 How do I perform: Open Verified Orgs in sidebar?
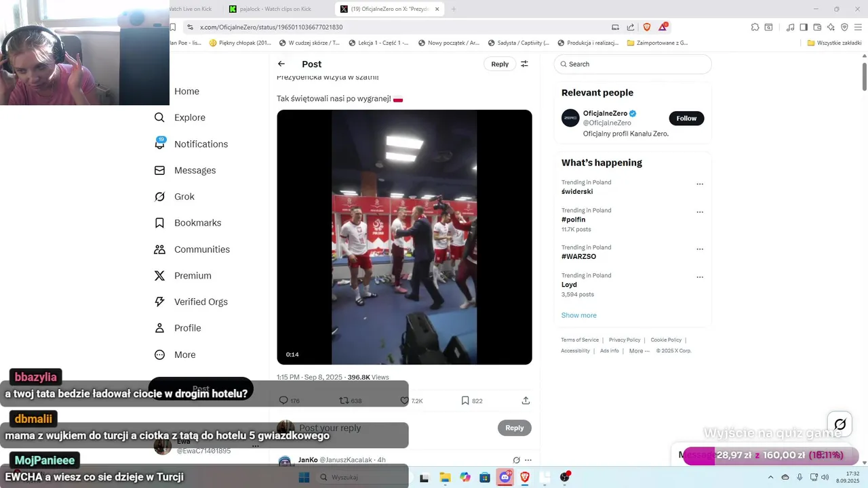click(191, 302)
